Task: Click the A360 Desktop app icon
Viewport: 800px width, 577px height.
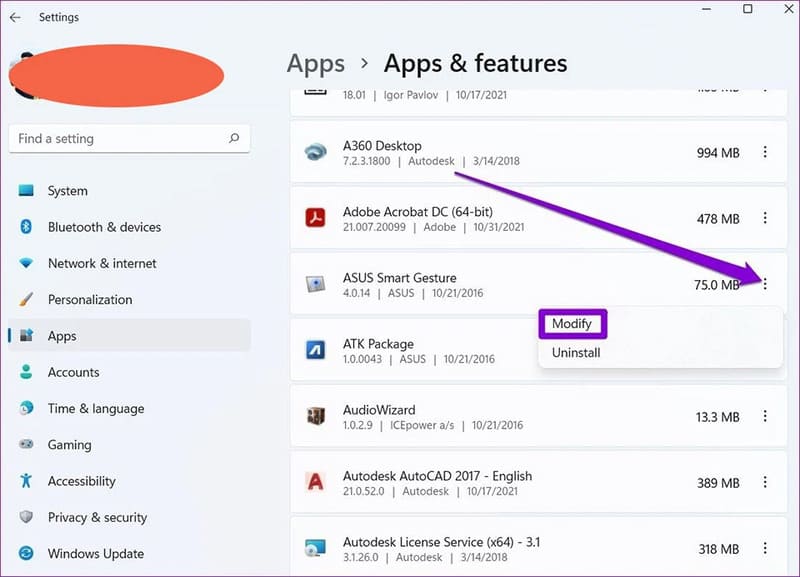Action: (315, 152)
